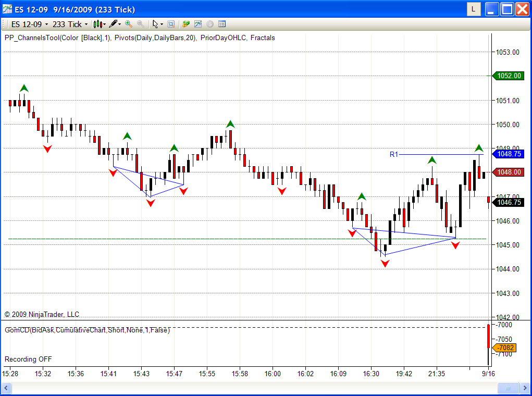The height and width of the screenshot is (396, 532).
Task: Click the scrollbar right arrow
Action: 525,388
